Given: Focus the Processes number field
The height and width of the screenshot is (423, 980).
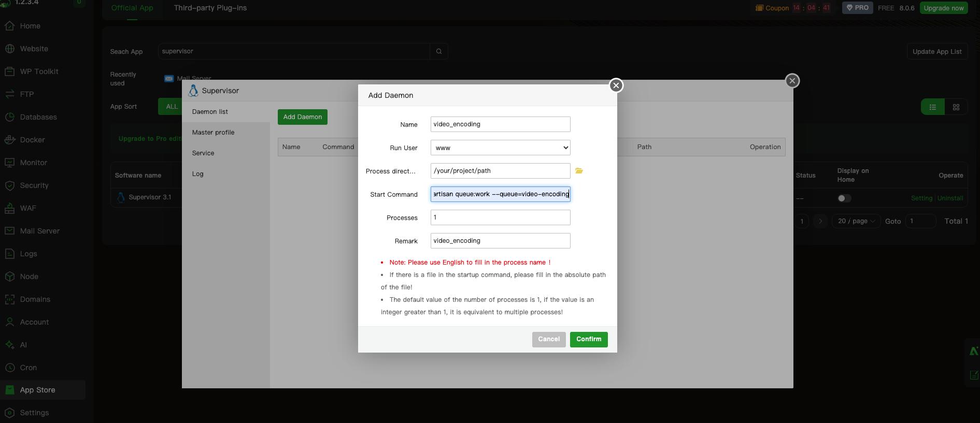Looking at the screenshot, I should click(x=501, y=217).
